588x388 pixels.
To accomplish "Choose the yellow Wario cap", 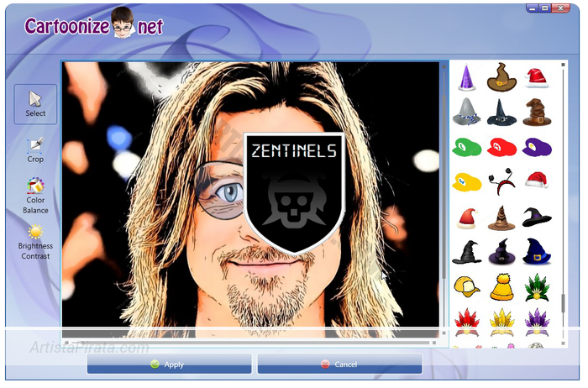I will 466,182.
